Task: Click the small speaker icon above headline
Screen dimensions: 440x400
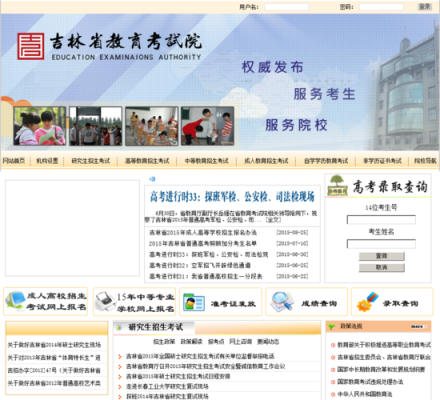Action: pos(152,179)
